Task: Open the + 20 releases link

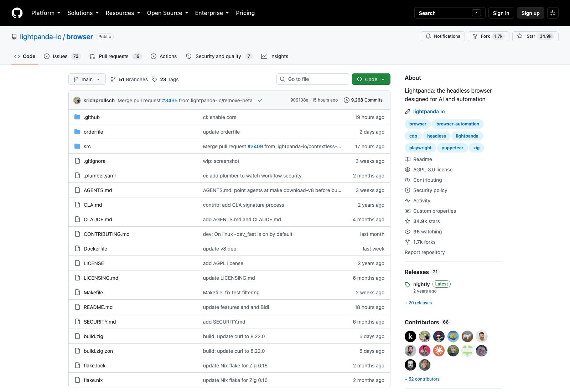Action: [418, 303]
